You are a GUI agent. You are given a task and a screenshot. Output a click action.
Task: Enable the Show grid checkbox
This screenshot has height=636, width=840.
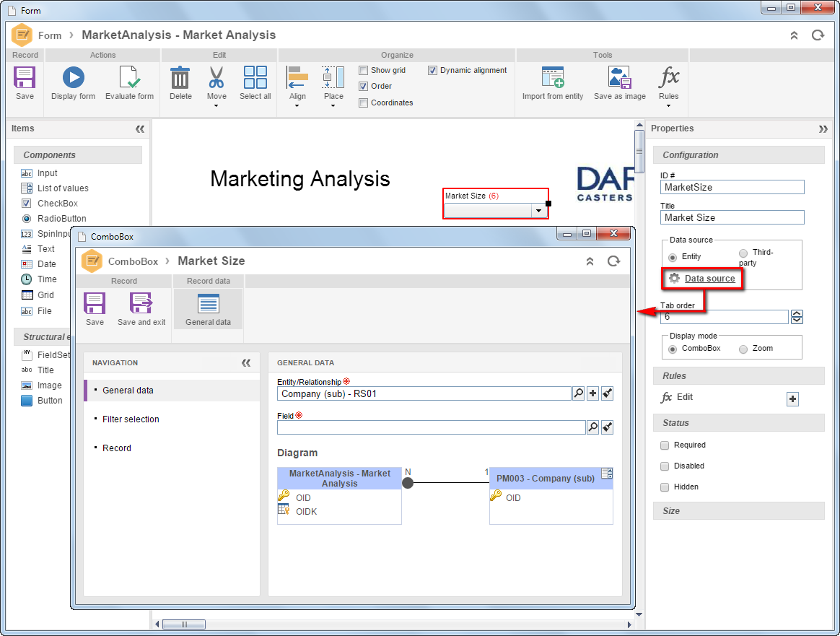click(363, 70)
